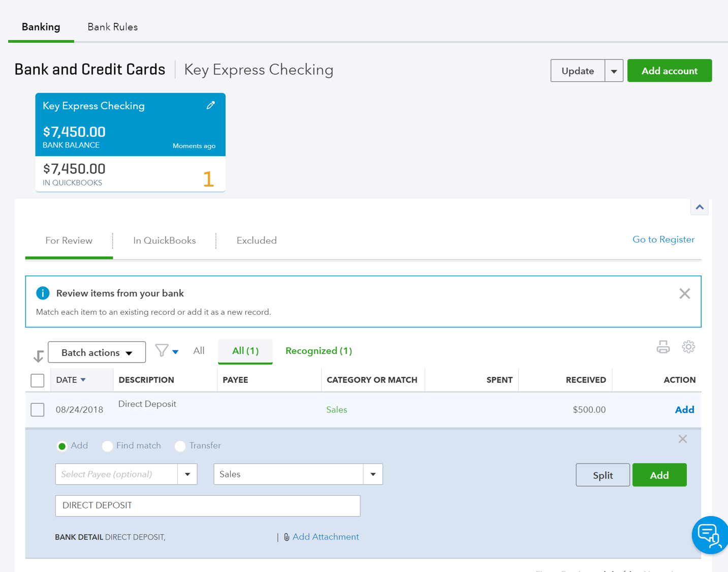Edit Key Express Checking account pencil icon
The image size is (728, 572).
210,105
